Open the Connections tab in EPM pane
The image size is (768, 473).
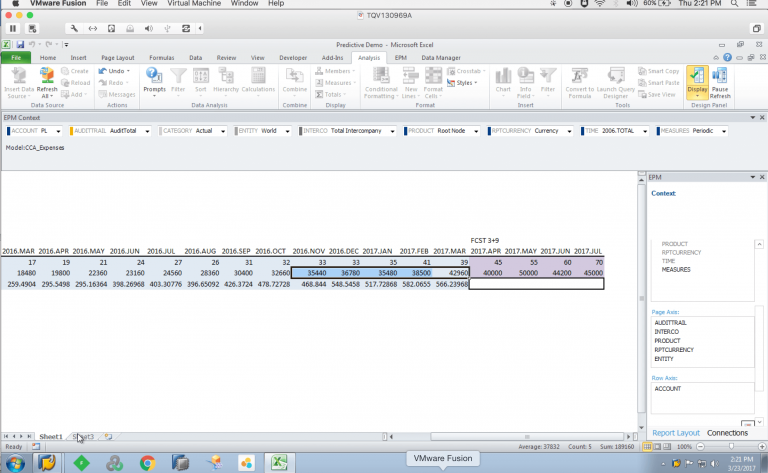(x=727, y=433)
